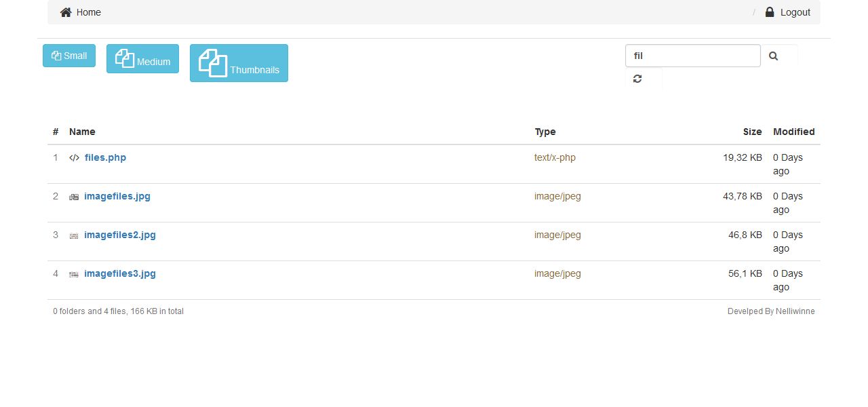
Task: Click the Logout link
Action: [795, 12]
